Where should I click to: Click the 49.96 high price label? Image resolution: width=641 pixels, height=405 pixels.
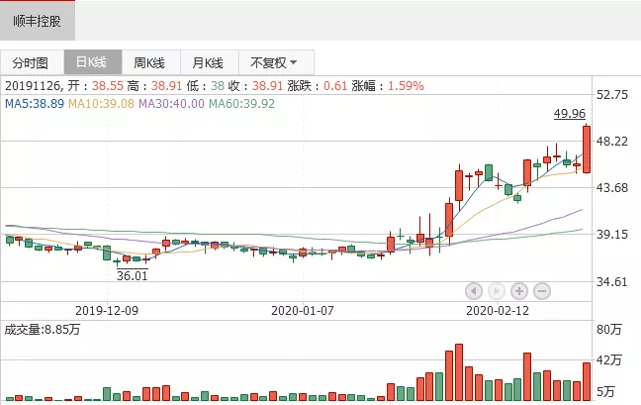coord(569,113)
